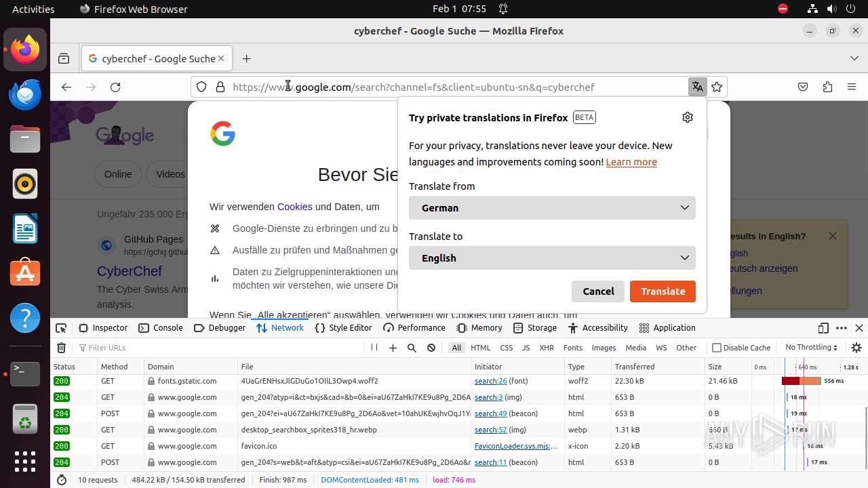Open Firefox application hamburger menu
Viewport: 868px width, 488px height.
[852, 87]
